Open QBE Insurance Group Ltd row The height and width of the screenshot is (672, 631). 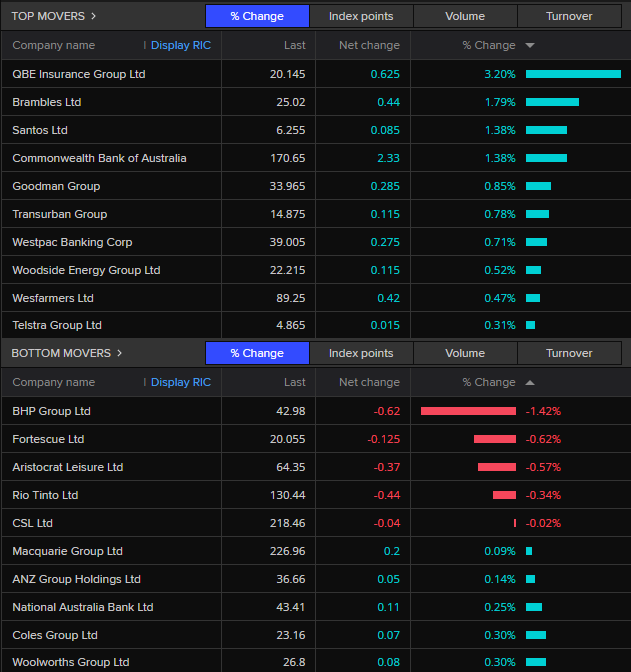79,74
